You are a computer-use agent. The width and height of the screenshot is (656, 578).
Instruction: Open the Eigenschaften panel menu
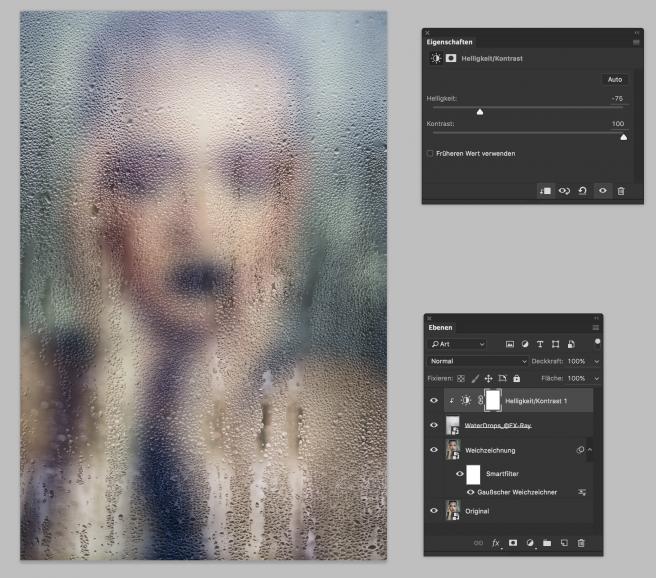636,42
